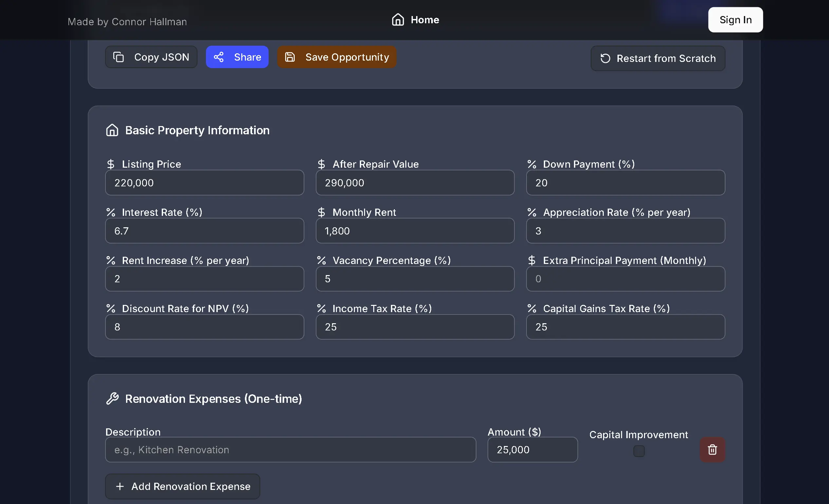Screen dimensions: 829x504
Task: Click the dollar icon beside Listing Price
Action: (x=111, y=164)
